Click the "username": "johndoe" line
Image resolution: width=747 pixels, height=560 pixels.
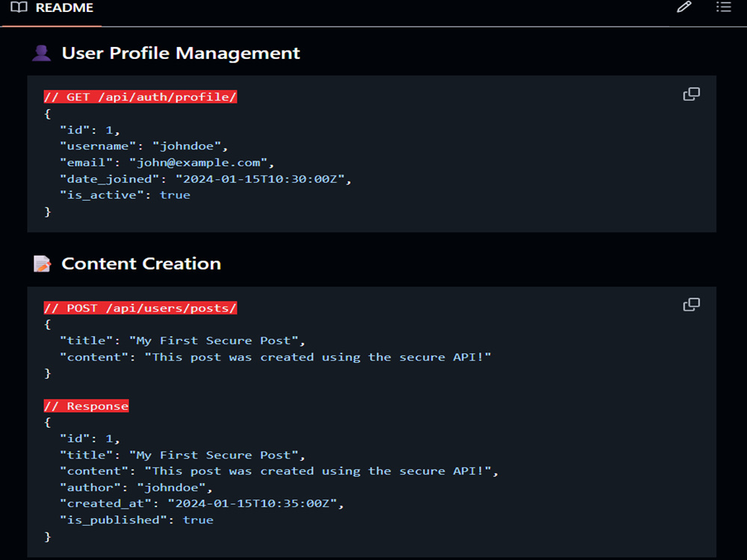(x=144, y=146)
